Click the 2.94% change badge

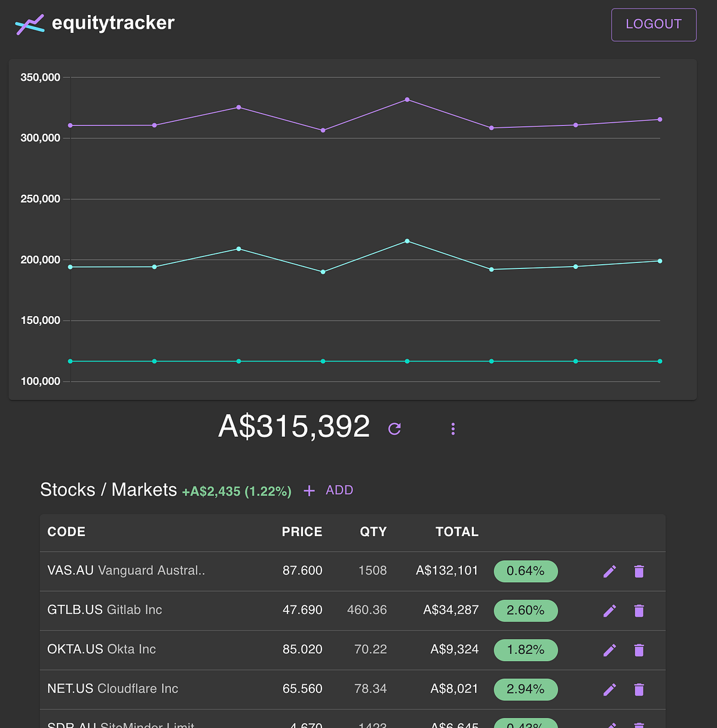pos(526,690)
